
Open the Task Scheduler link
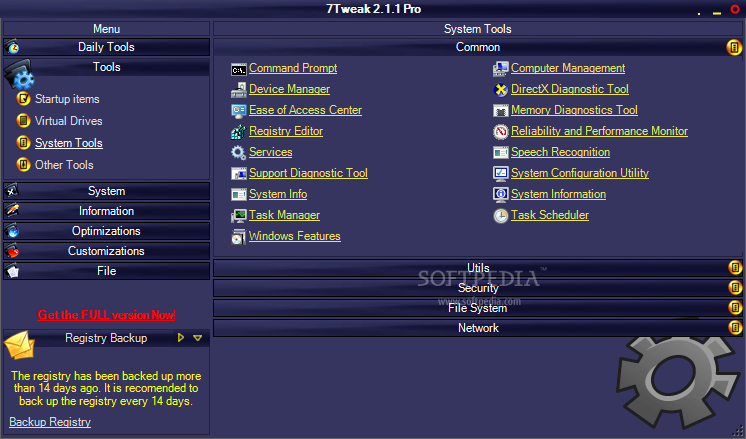tap(550, 215)
